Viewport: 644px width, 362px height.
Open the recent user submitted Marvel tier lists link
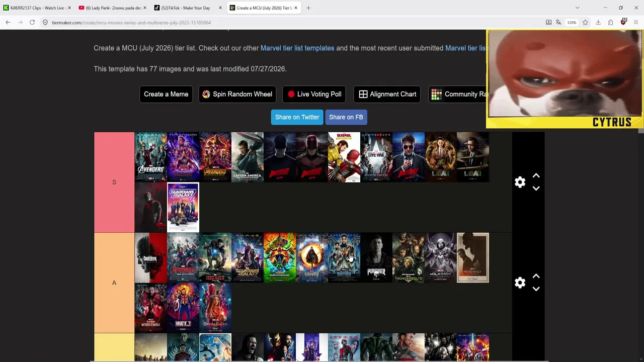pyautogui.click(x=466, y=48)
